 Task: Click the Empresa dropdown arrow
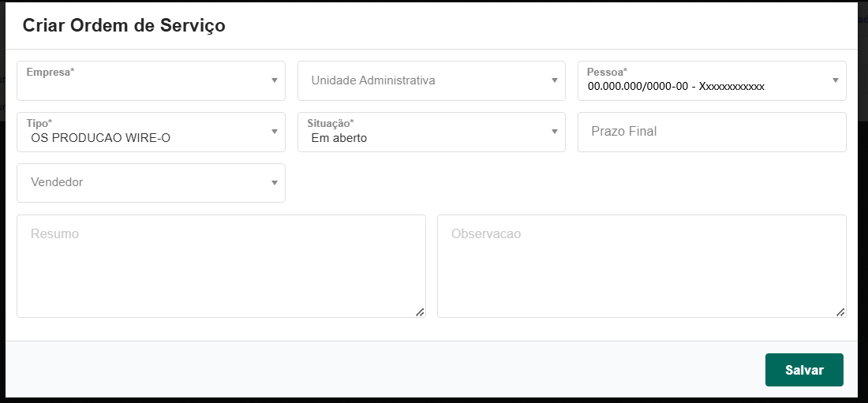pyautogui.click(x=274, y=80)
